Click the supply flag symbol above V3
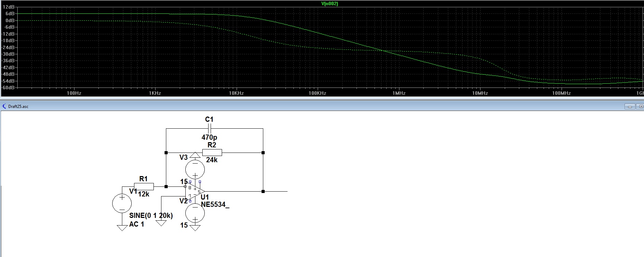The height and width of the screenshot is (257, 644). pyautogui.click(x=195, y=155)
